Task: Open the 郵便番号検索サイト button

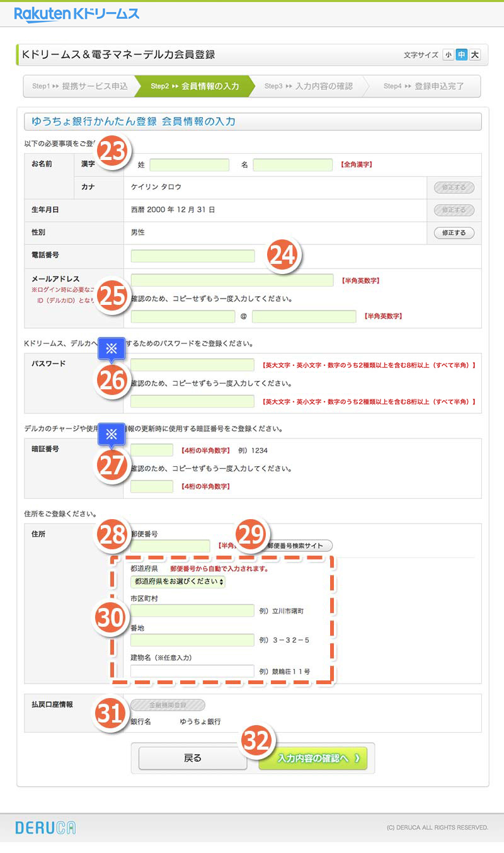Action: click(295, 546)
